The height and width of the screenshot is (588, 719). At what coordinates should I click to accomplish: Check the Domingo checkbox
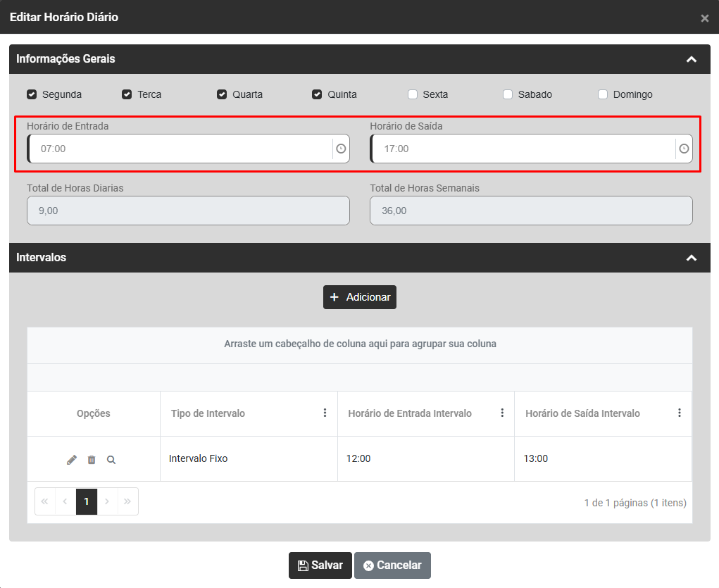coord(603,94)
